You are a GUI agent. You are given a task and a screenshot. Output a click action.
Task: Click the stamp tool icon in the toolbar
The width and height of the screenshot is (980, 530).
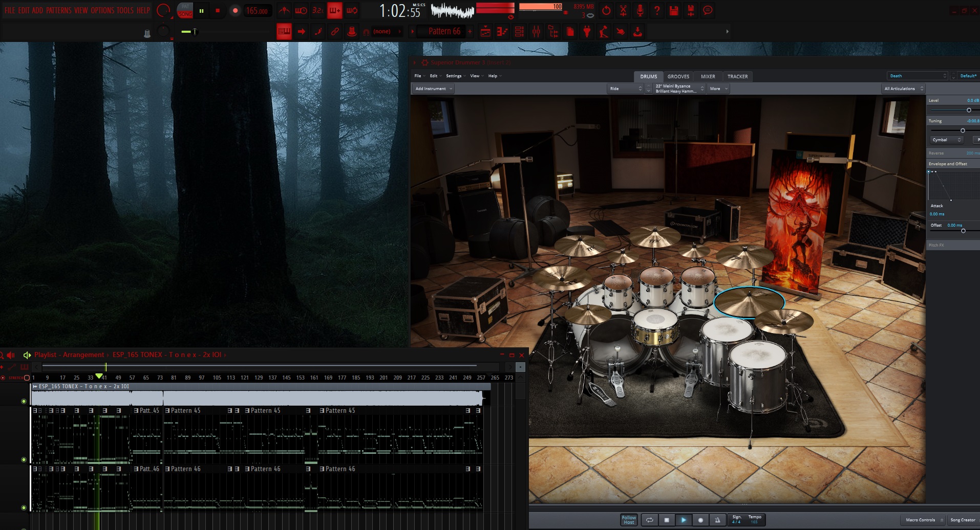[352, 32]
